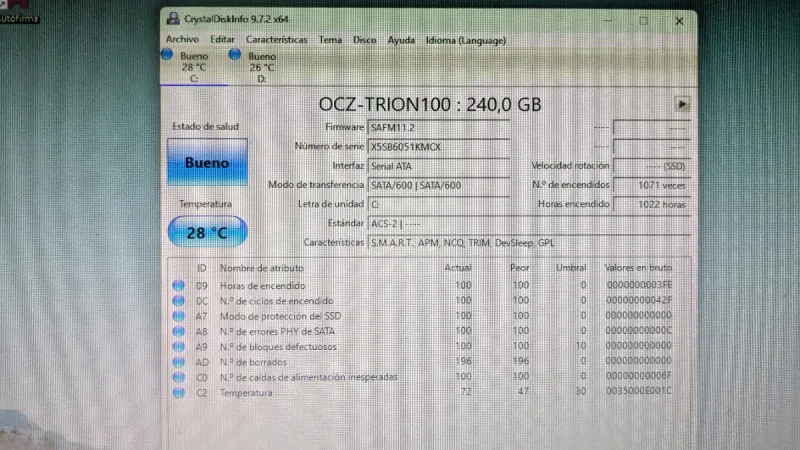Image resolution: width=800 pixels, height=450 pixels.
Task: Click the N.º de encendidos value 1071 veces
Action: pos(652,185)
